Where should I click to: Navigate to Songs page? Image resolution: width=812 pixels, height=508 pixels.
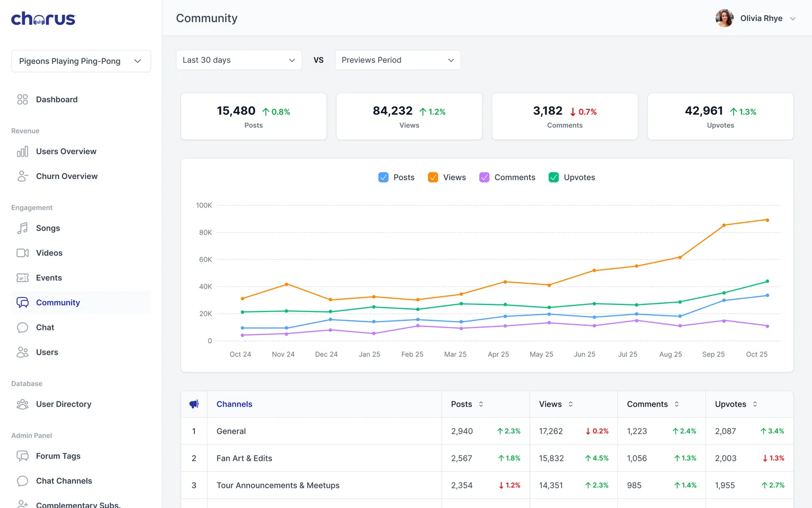pos(81,229)
